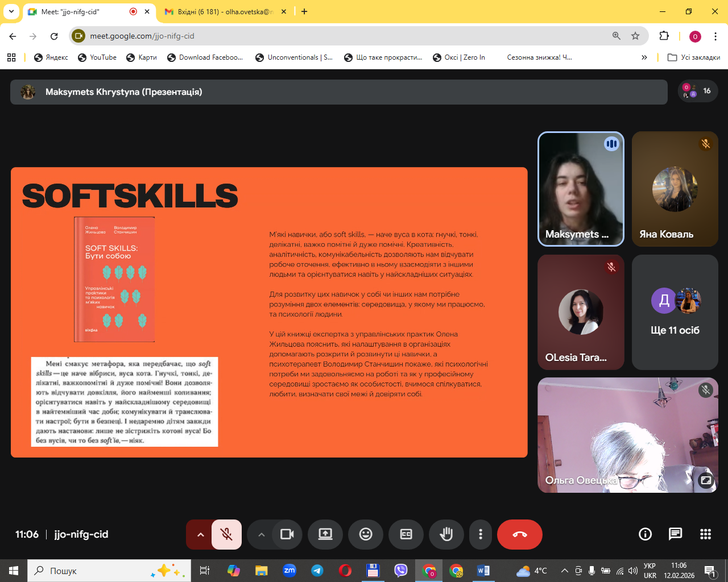
Task: Raise hand in the meeting
Action: [446, 534]
